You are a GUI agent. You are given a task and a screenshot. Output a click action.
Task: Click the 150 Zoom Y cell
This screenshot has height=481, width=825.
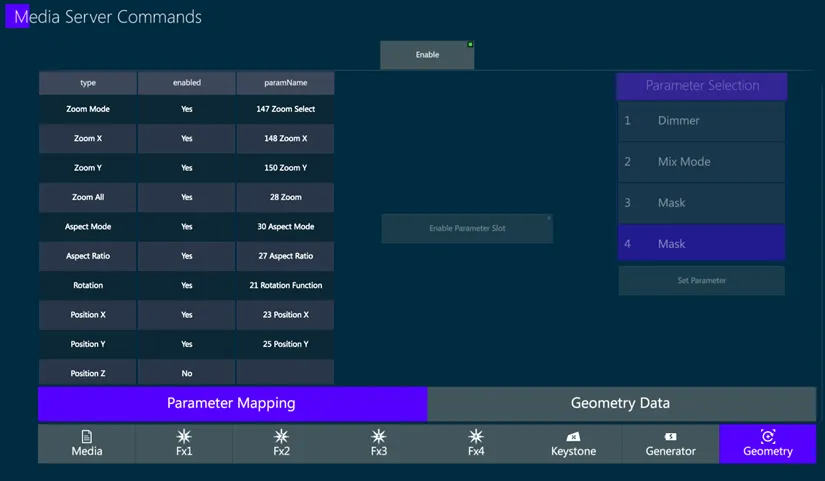(x=286, y=168)
